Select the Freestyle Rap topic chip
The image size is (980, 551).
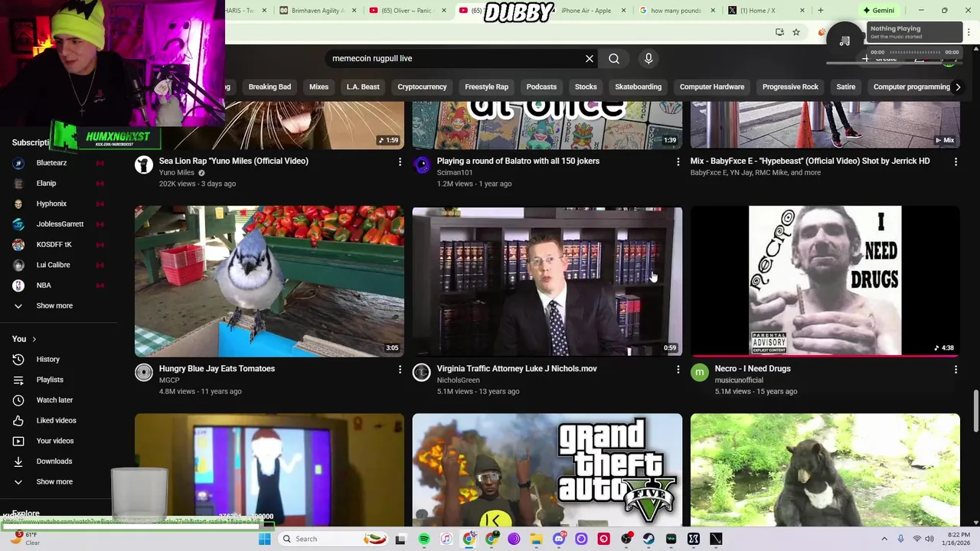point(486,87)
